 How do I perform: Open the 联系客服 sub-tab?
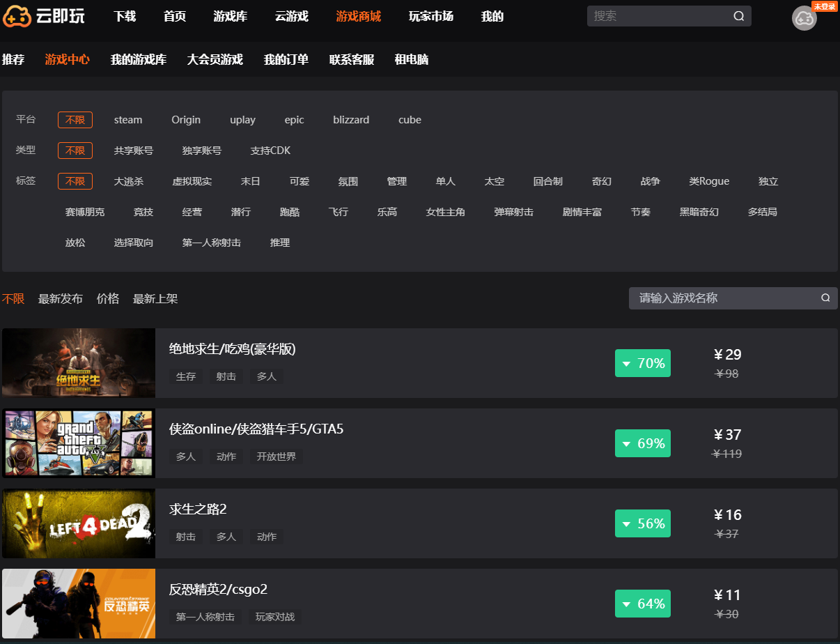tap(352, 59)
